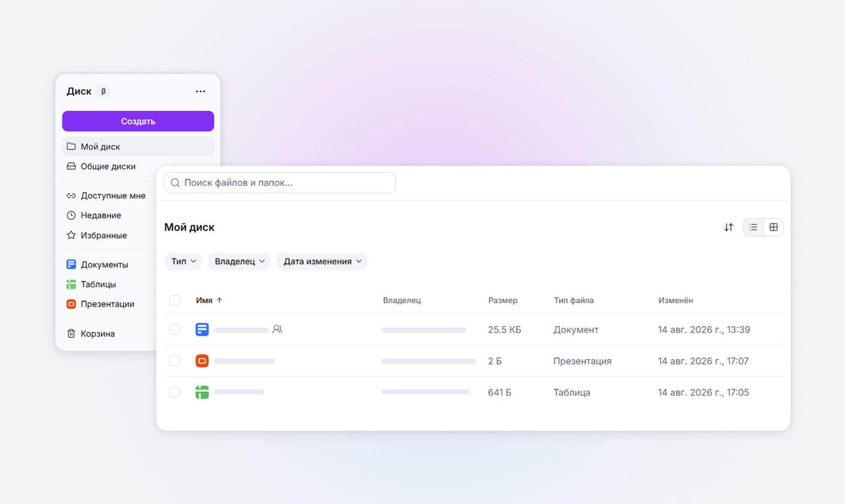Click the blue document file icon in the list
This screenshot has width=845, height=504.
click(x=202, y=329)
